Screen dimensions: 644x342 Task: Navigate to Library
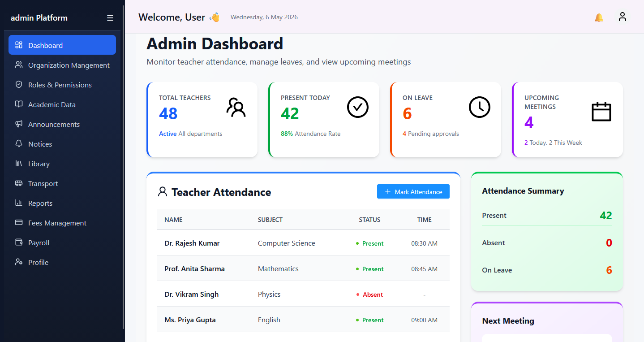pos(62,163)
